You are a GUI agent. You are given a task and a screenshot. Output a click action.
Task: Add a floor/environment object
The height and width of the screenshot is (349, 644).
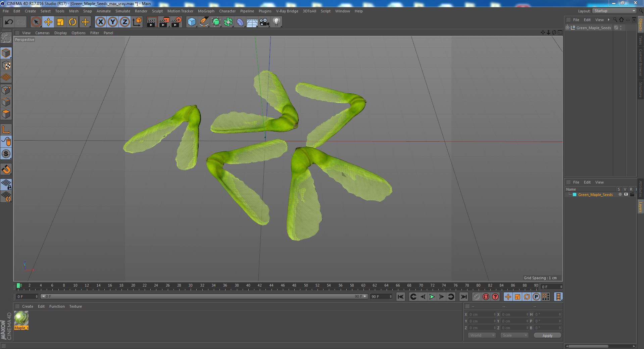click(x=252, y=22)
